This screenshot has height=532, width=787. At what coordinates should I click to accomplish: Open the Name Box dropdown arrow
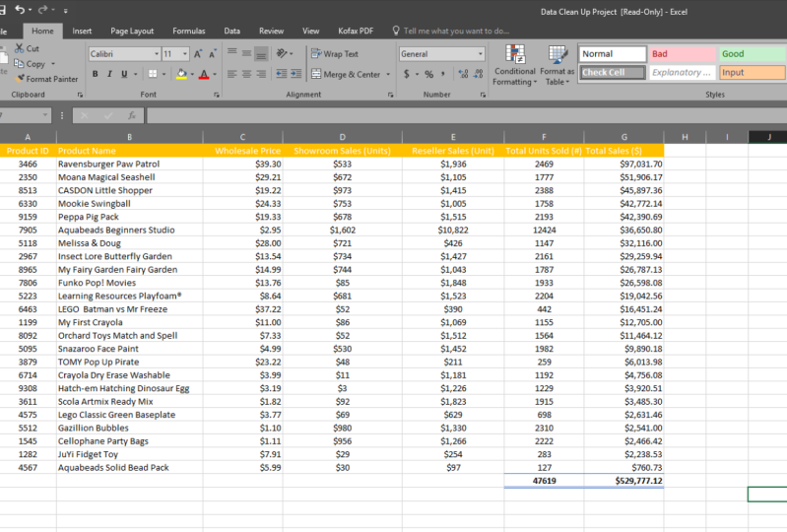45,115
